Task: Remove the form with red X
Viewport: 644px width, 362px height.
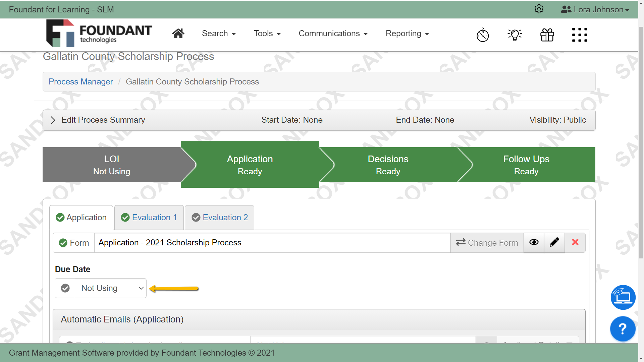Action: click(575, 242)
